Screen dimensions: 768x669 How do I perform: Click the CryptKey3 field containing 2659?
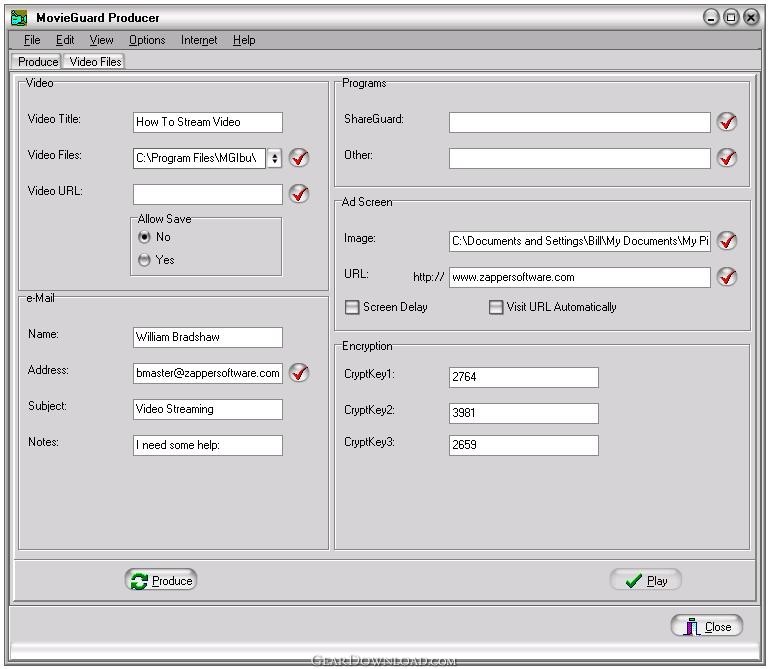coord(524,445)
